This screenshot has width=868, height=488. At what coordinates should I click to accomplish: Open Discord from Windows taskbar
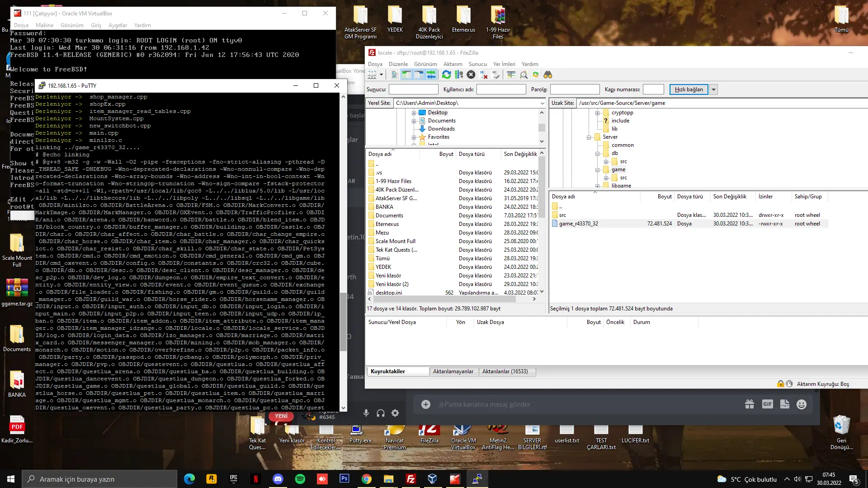click(x=278, y=479)
